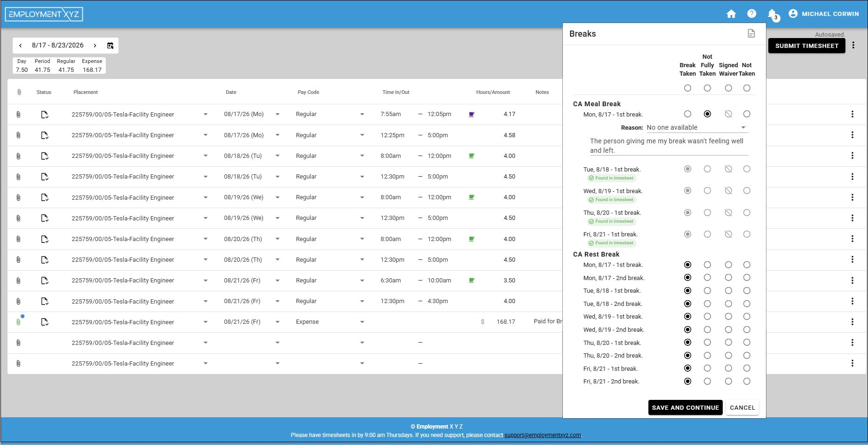This screenshot has width=868, height=445.
Task: Go to the Home icon in header
Action: (x=731, y=14)
